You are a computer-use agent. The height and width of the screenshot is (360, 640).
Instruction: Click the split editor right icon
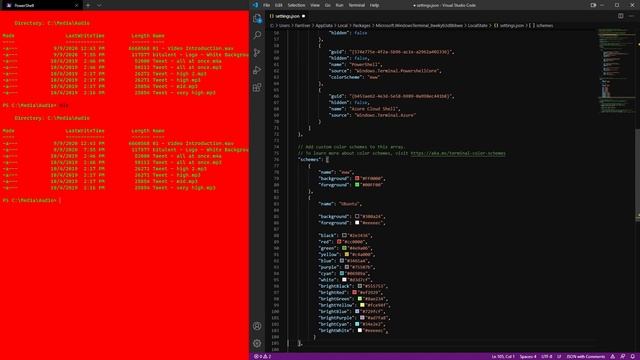tap(620, 16)
